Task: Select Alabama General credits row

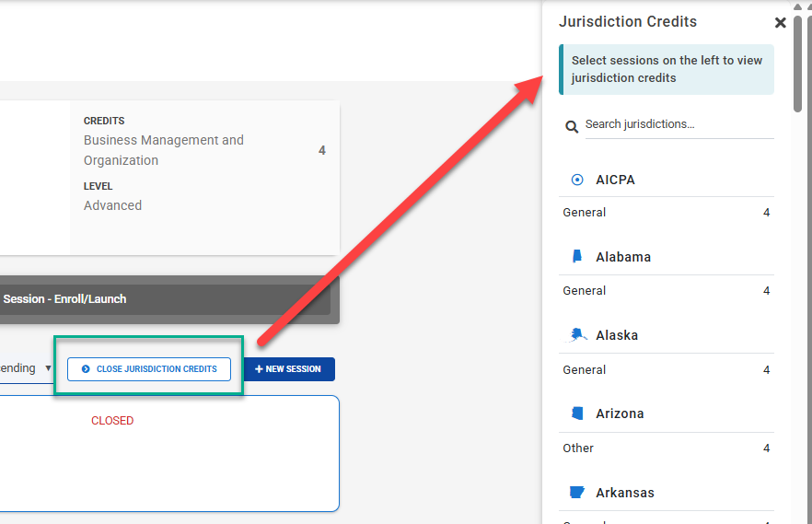Action: pos(666,291)
